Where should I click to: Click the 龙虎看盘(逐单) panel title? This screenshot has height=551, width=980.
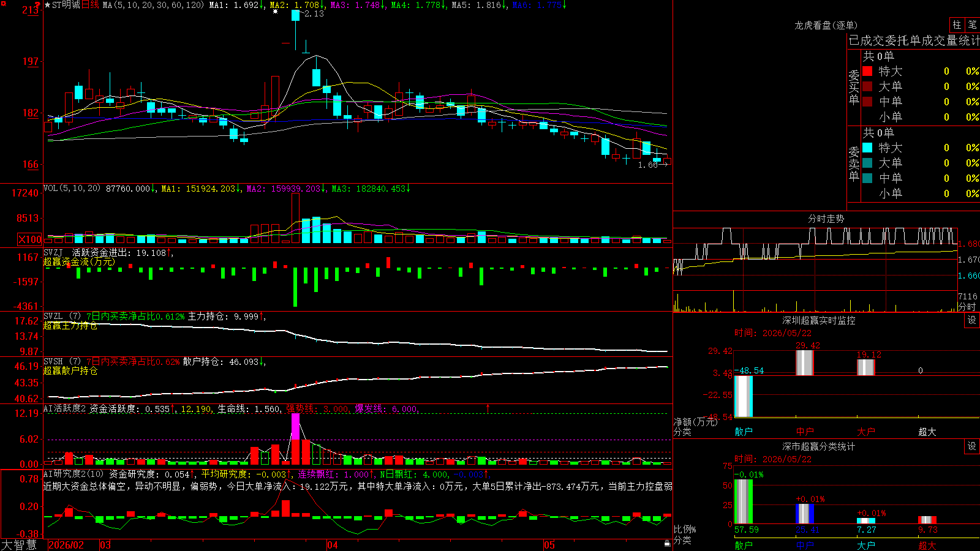pos(826,25)
